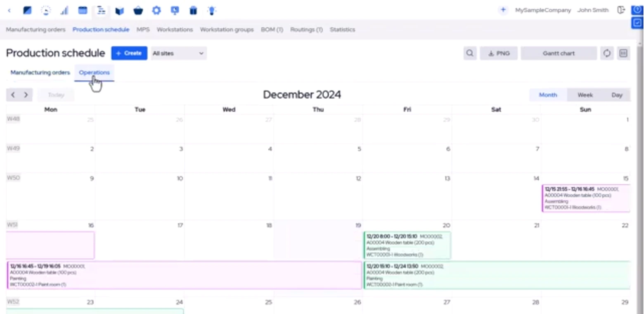Click the back chevron in top navigation
The image size is (644, 314).
point(9,11)
